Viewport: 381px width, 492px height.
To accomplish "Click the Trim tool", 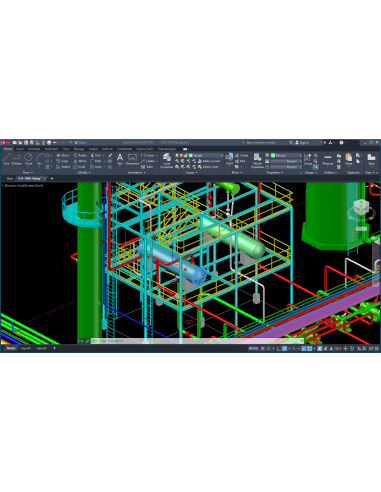I will point(96,155).
